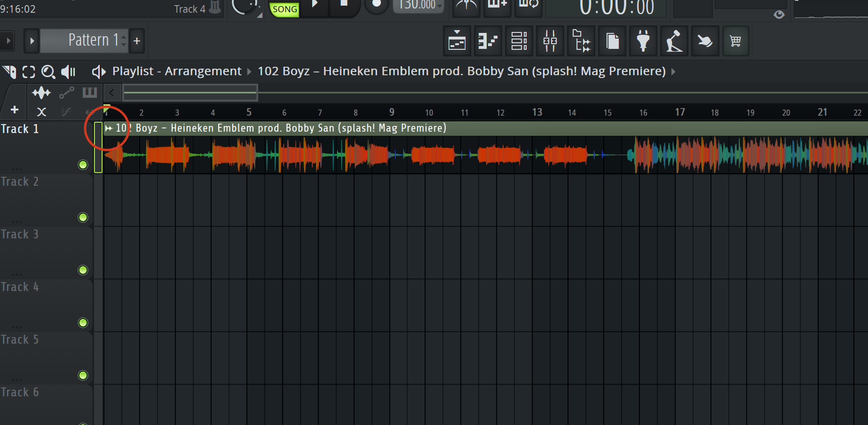Click bar 17 on the timeline ruler

pyautogui.click(x=680, y=112)
